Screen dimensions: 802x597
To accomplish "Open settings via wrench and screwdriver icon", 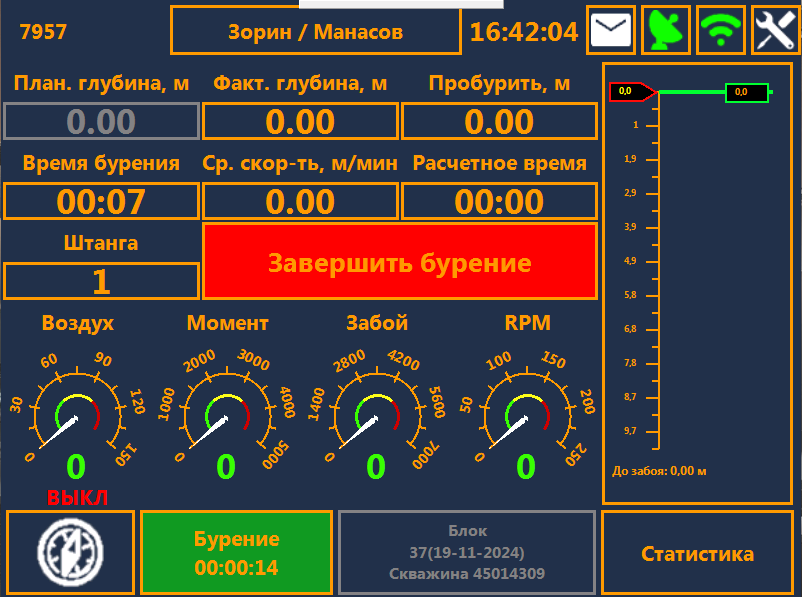I will click(774, 31).
